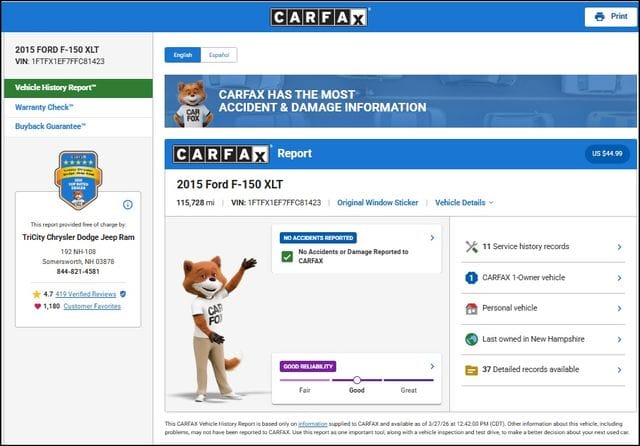Open the 419 Verified Reviews link
640x446 pixels.
tap(84, 294)
